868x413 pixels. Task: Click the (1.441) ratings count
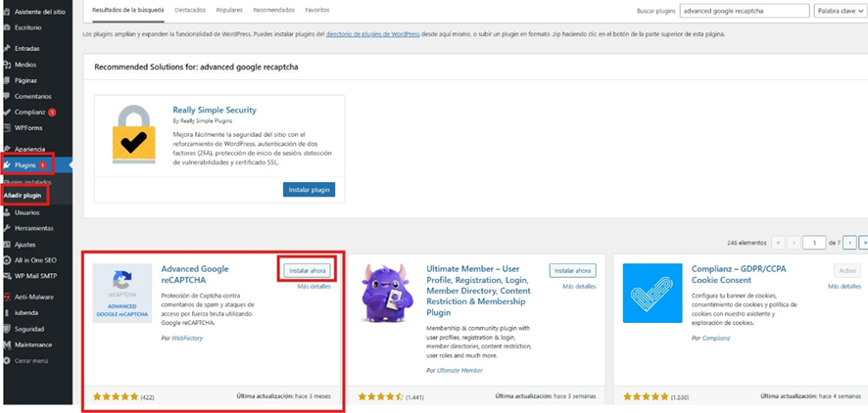tap(415, 397)
